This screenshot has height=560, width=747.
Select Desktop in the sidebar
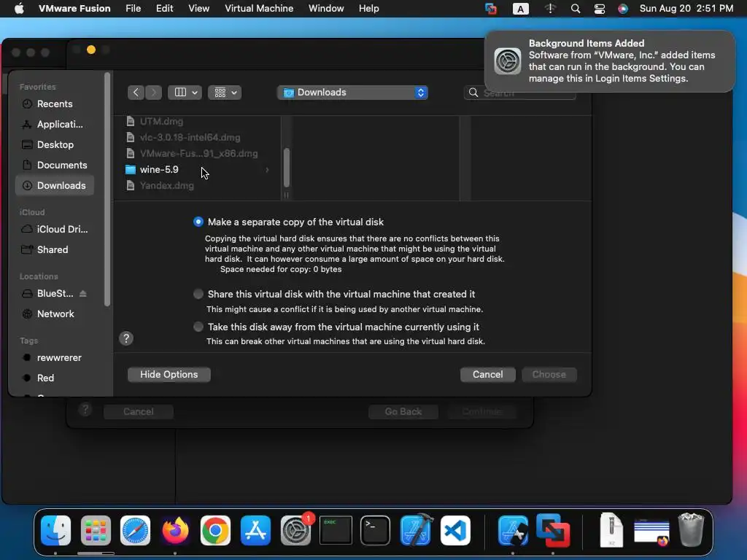click(x=55, y=145)
